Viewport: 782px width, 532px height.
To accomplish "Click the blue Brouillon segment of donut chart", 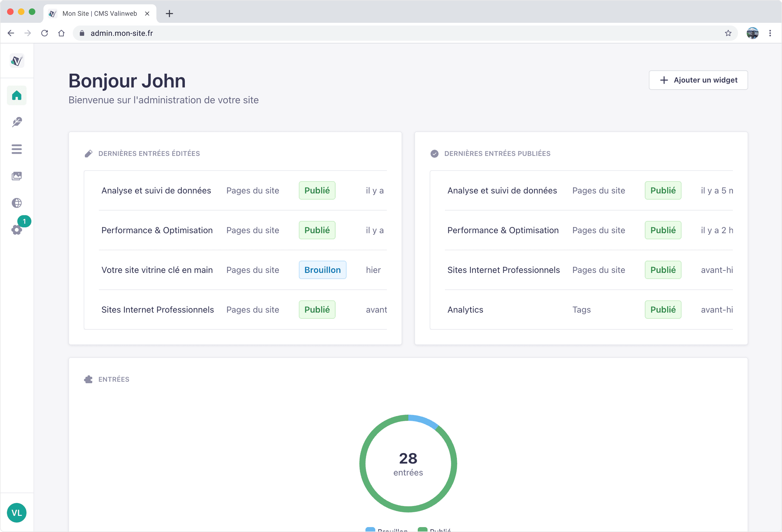I will pyautogui.click(x=424, y=421).
